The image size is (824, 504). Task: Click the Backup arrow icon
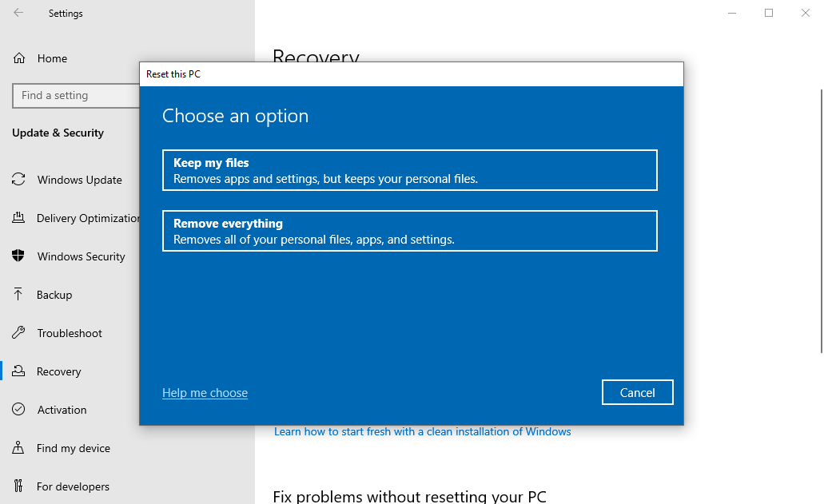coord(18,295)
